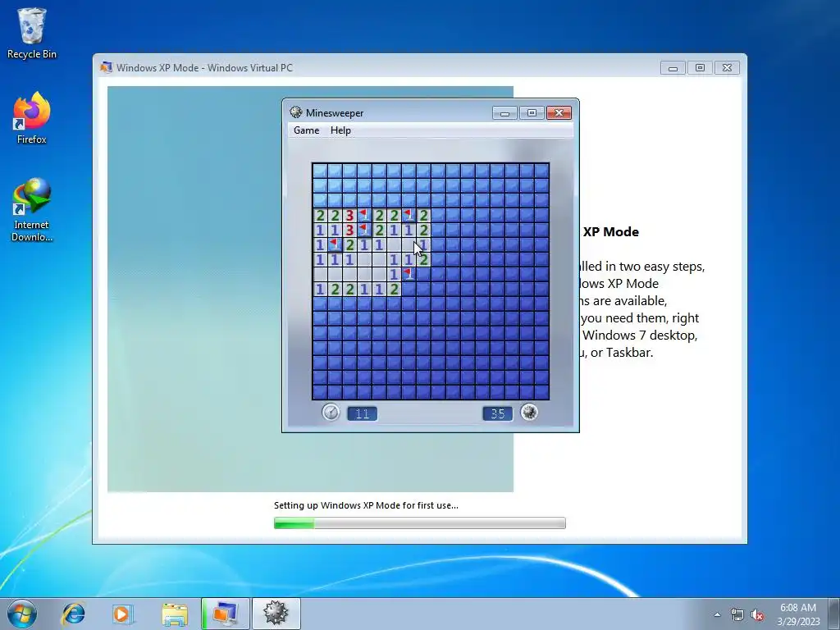
Task: Click the flag between blue 1 and green 2
Action: (x=336, y=244)
